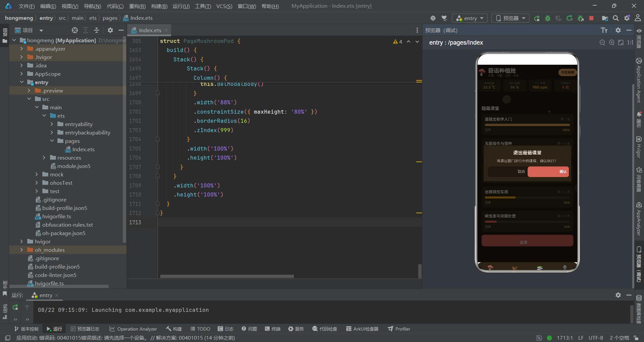The image size is (644, 342).
Task: Open module.json5 in project tree
Action: 70,166
